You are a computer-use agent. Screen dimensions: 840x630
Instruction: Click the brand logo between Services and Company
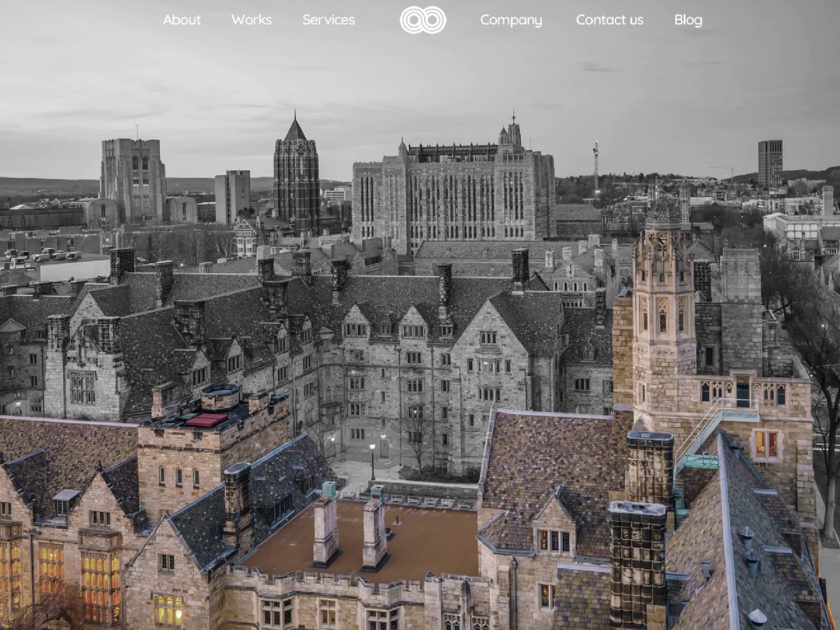tap(422, 19)
